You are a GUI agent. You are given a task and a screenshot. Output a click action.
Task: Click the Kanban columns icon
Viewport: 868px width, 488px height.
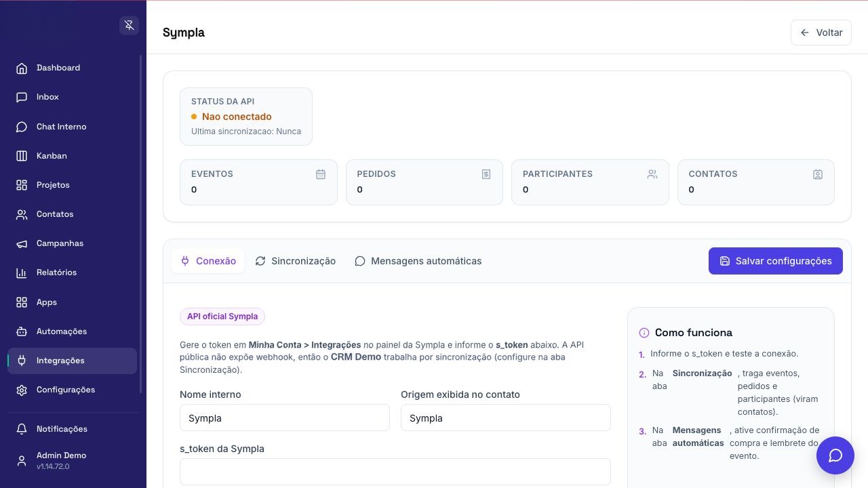(22, 156)
